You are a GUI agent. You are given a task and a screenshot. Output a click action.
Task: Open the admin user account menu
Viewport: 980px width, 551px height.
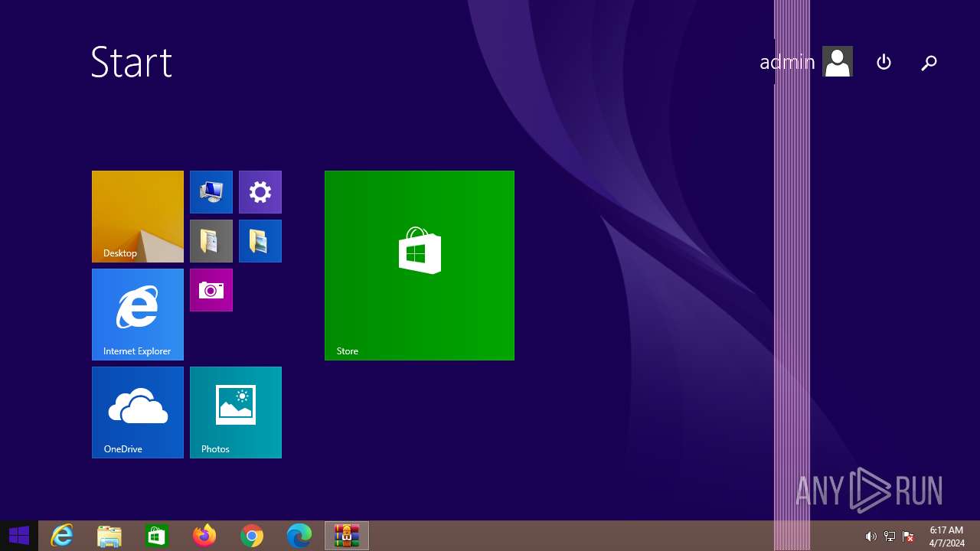(x=805, y=62)
